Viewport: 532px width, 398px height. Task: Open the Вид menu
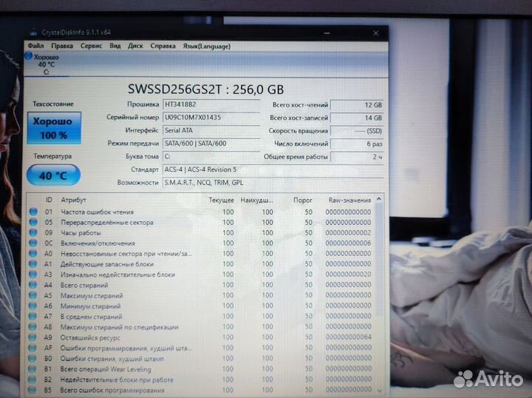(x=115, y=46)
